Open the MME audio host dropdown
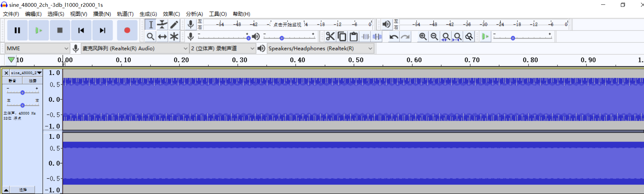The width and height of the screenshot is (644, 194). 37,48
